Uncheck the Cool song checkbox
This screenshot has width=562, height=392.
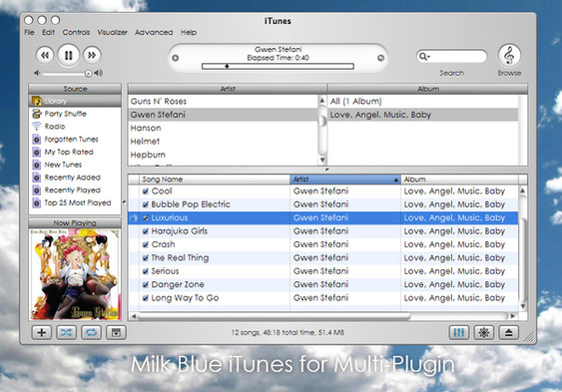click(146, 192)
